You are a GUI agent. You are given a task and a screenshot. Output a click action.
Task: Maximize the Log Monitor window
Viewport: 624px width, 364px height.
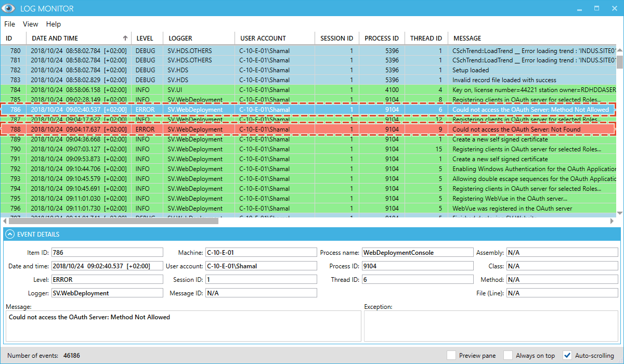pyautogui.click(x=596, y=8)
